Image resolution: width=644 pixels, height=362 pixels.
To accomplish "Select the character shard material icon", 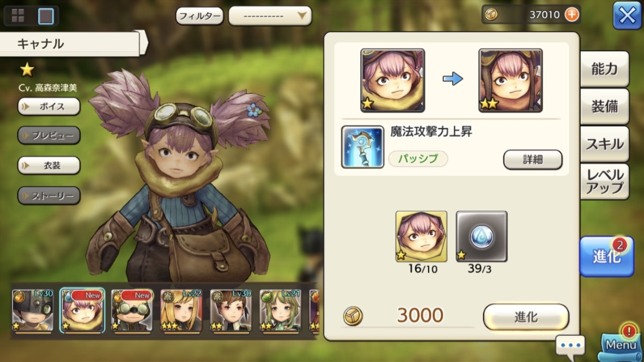I will coord(421,236).
